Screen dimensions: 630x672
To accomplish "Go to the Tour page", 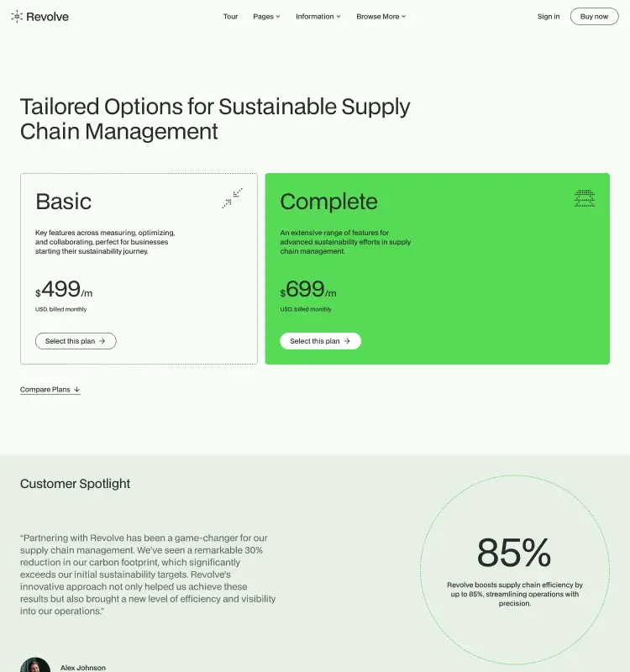I will click(x=230, y=16).
